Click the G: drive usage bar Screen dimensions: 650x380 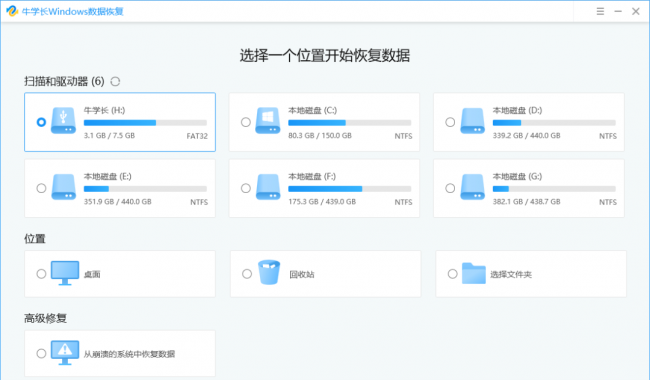pyautogui.click(x=554, y=189)
